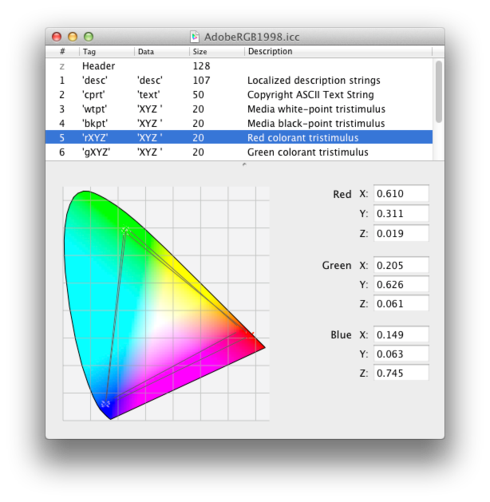490x502 pixels.
Task: Select the 'cprt' copyright tag row
Action: tap(239, 95)
